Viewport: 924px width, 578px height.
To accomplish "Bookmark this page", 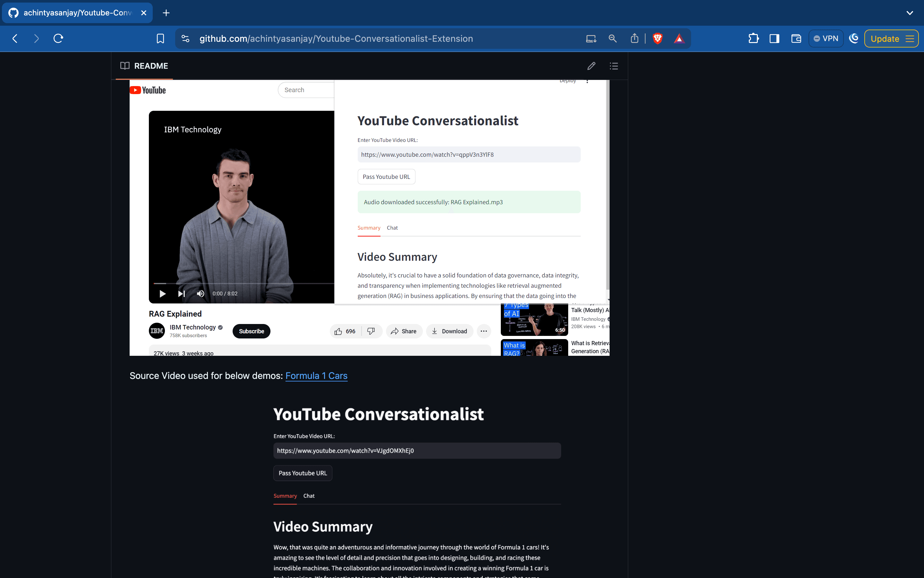I will pyautogui.click(x=160, y=39).
